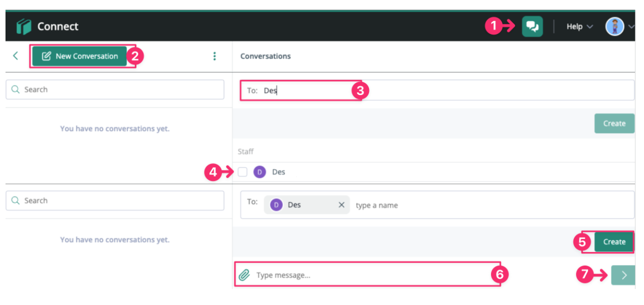Click the user profile avatar

pos(614,26)
